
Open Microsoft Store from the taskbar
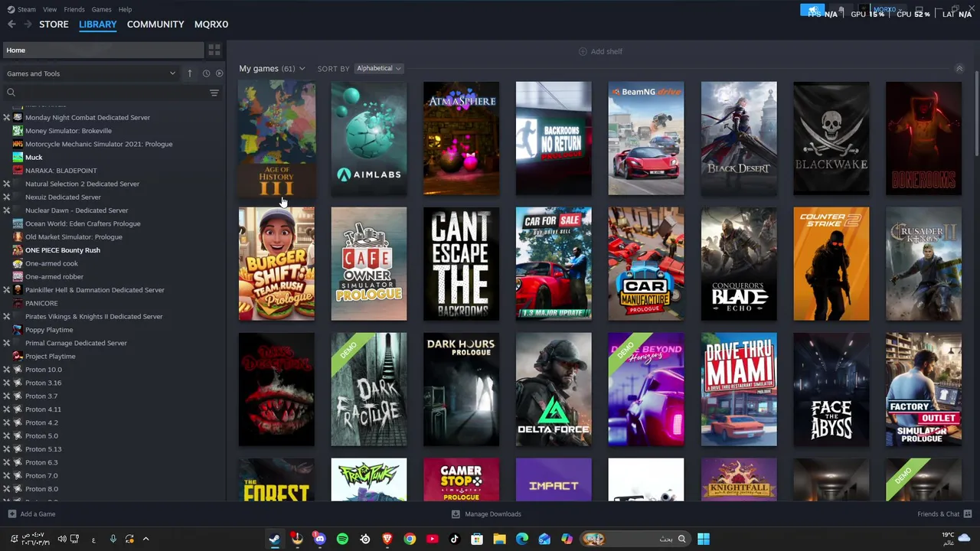click(x=477, y=539)
